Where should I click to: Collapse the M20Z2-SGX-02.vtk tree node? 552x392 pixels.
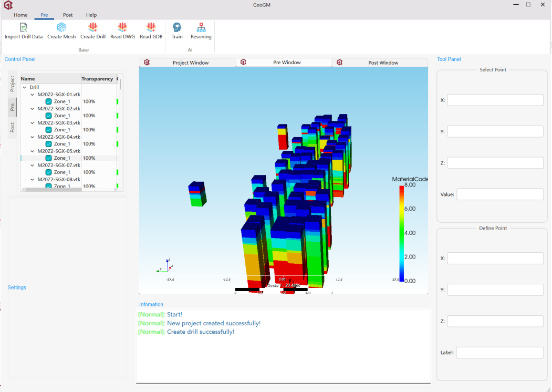33,109
